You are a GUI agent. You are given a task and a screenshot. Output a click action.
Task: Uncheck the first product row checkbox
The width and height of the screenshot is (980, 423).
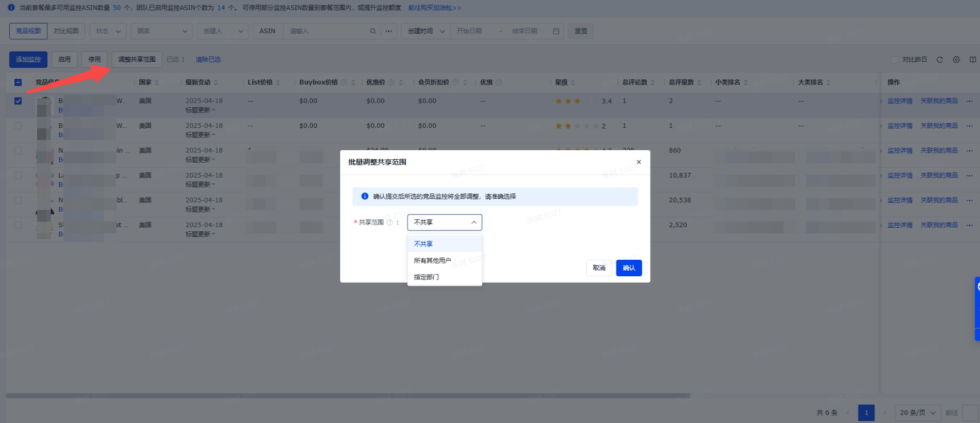18,101
